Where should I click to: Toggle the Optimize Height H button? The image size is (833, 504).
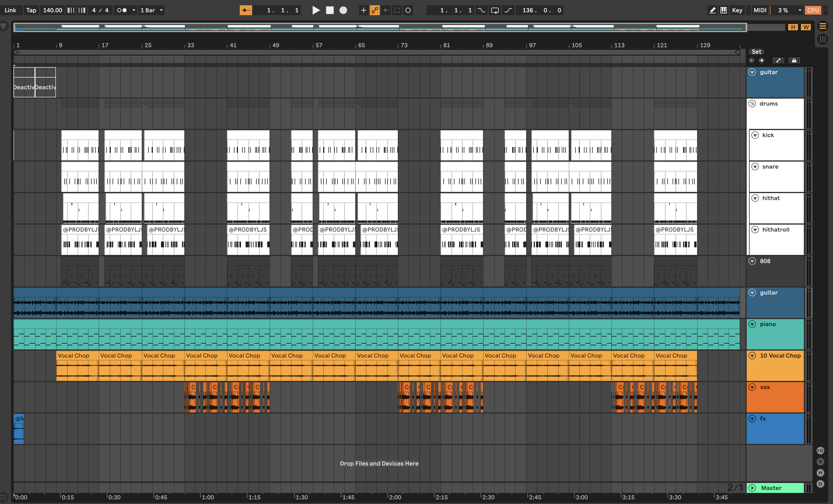(793, 27)
